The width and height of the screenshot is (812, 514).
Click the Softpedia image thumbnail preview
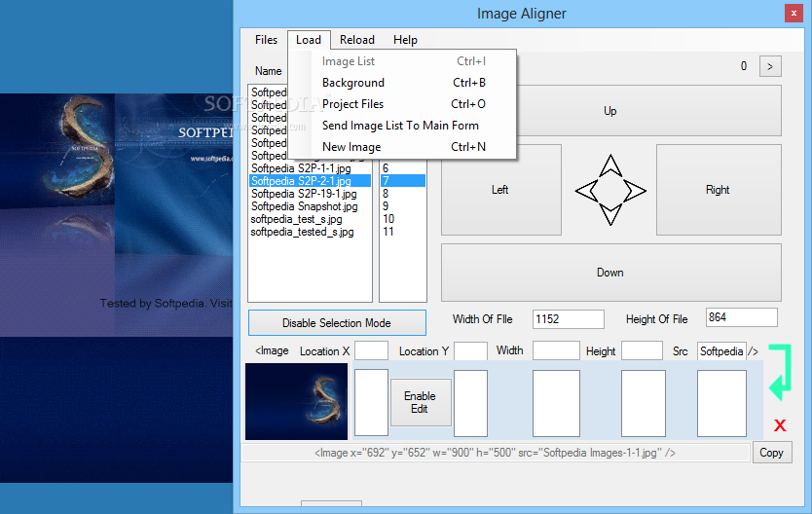(x=297, y=402)
